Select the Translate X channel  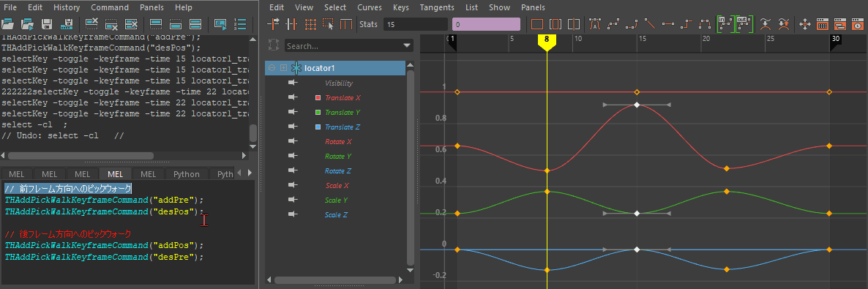pyautogui.click(x=343, y=97)
